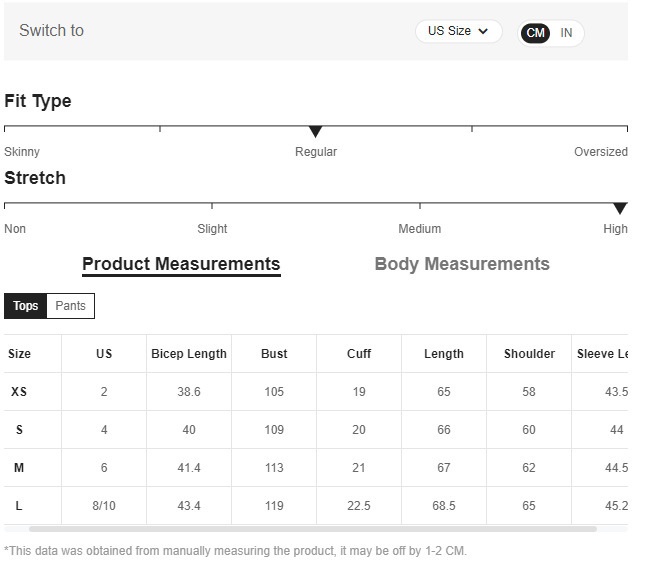Select the Tops button
Image resolution: width=657 pixels, height=580 pixels.
(x=26, y=306)
